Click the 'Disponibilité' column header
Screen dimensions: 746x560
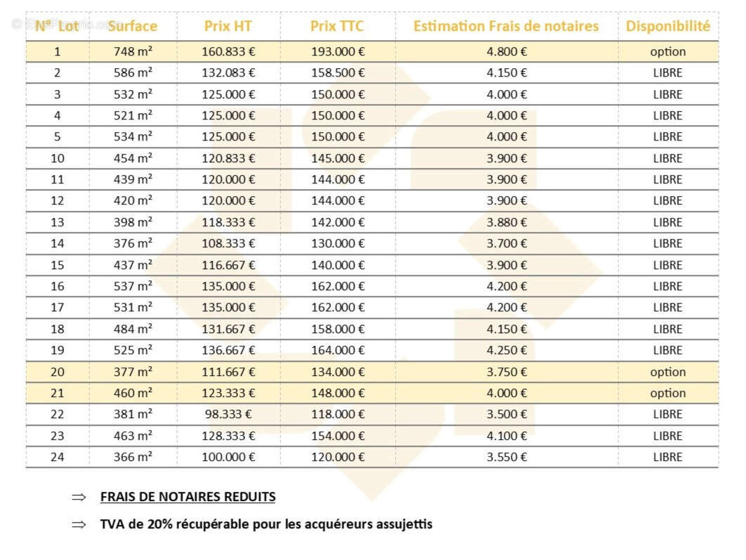(x=668, y=26)
